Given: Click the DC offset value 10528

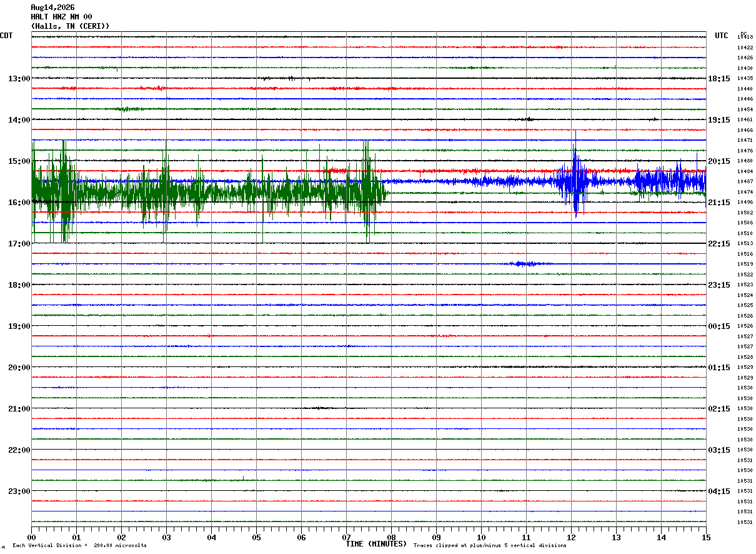Looking at the screenshot, I should (745, 357).
